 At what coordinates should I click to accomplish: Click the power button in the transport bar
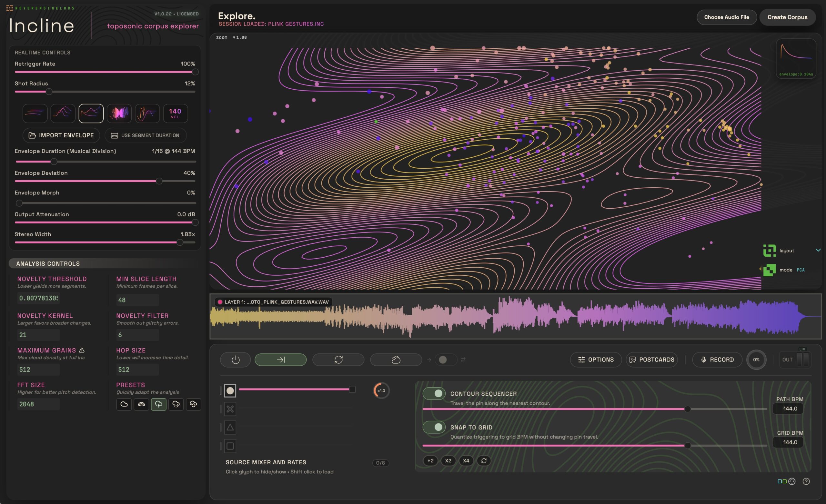[235, 360]
